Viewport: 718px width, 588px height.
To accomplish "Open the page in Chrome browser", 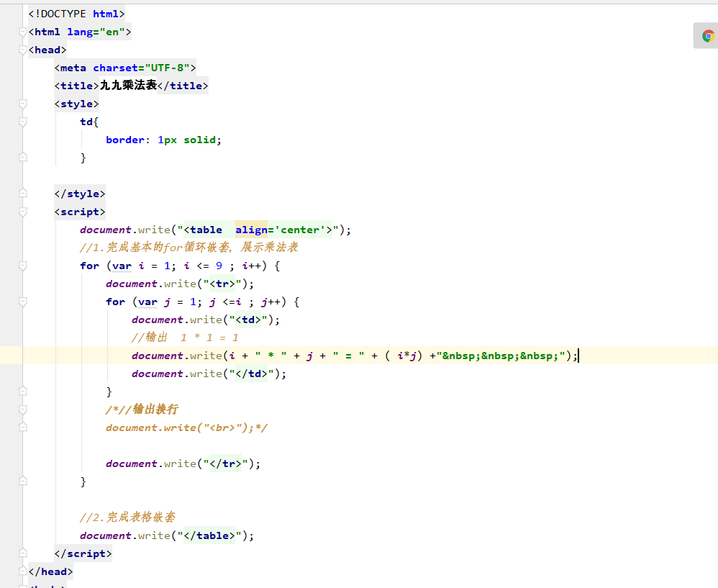I will pyautogui.click(x=708, y=36).
